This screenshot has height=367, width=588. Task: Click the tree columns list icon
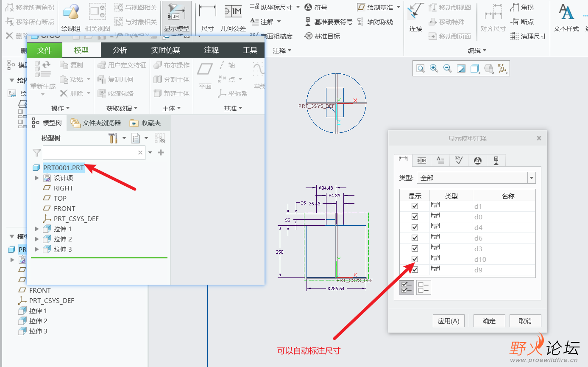(135, 138)
